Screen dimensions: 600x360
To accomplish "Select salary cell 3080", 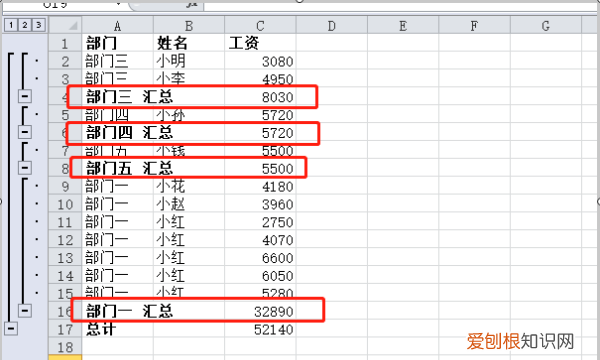I will [x=260, y=61].
